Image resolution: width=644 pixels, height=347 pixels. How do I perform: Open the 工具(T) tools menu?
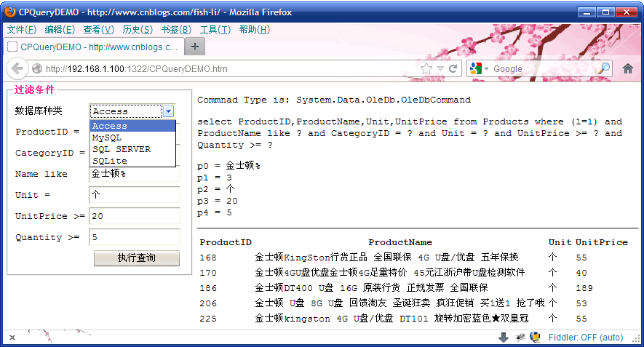point(215,30)
